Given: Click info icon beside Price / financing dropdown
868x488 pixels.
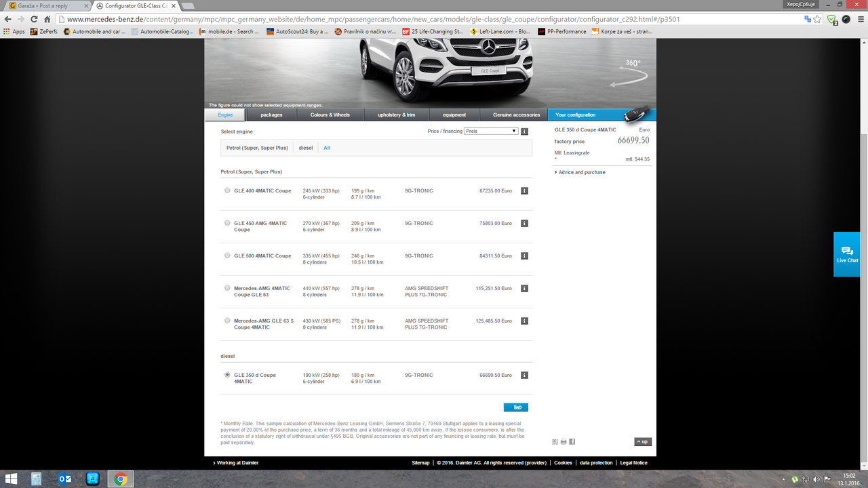Looking at the screenshot, I should pos(524,131).
